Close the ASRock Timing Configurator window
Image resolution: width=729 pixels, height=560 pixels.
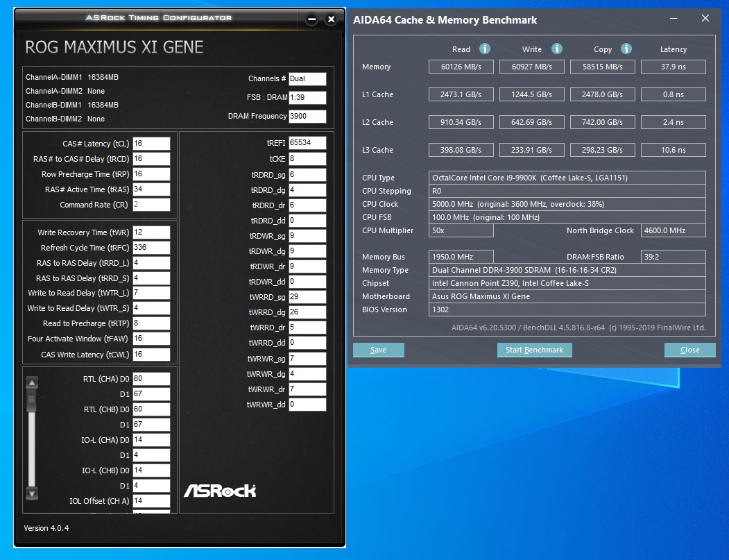(331, 19)
